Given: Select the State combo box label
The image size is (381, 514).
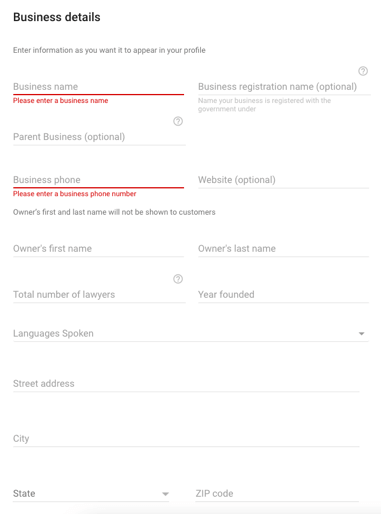Looking at the screenshot, I should (x=24, y=493).
